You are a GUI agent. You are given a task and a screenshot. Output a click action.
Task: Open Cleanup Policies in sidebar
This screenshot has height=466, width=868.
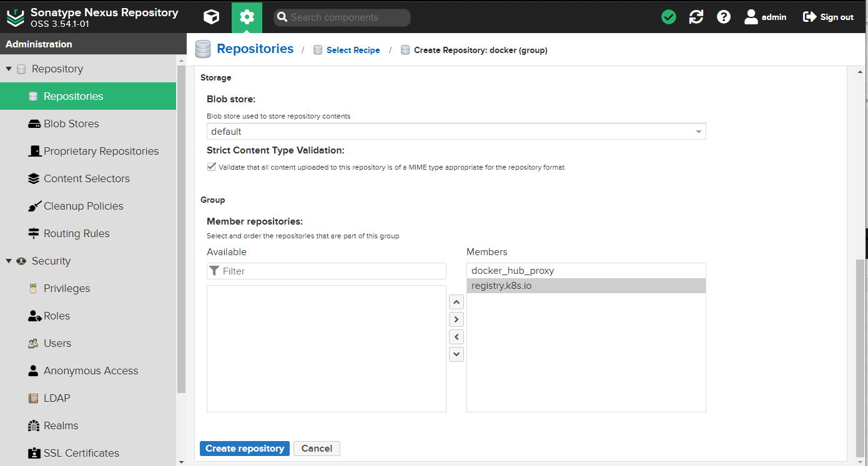(83, 206)
